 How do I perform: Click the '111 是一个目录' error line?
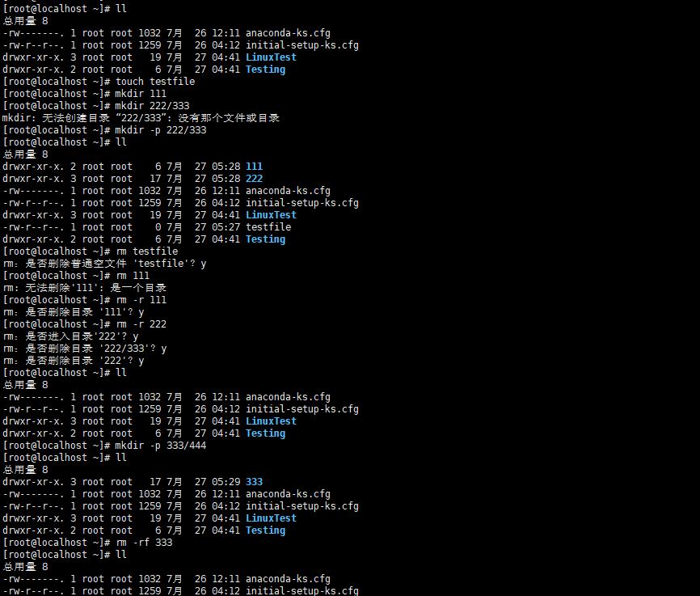85,288
